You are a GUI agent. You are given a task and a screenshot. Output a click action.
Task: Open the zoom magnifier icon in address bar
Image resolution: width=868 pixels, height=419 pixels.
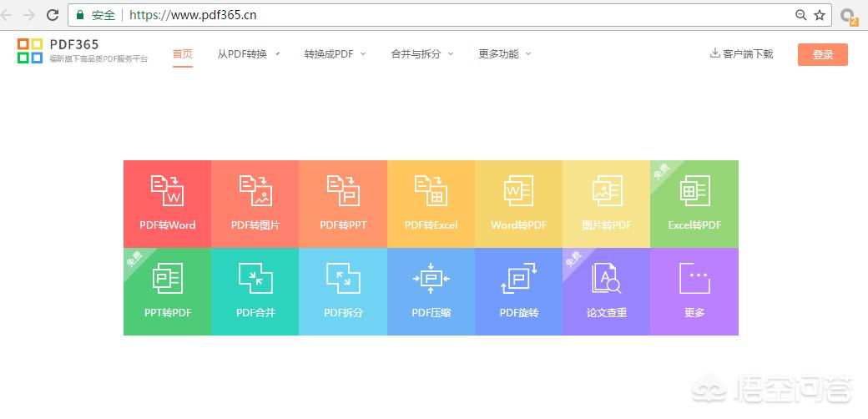pos(800,15)
